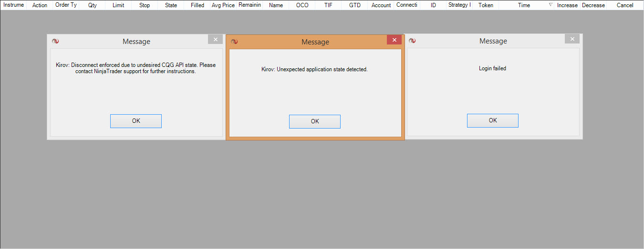
Task: Sort by the Name column header
Action: 276,5
